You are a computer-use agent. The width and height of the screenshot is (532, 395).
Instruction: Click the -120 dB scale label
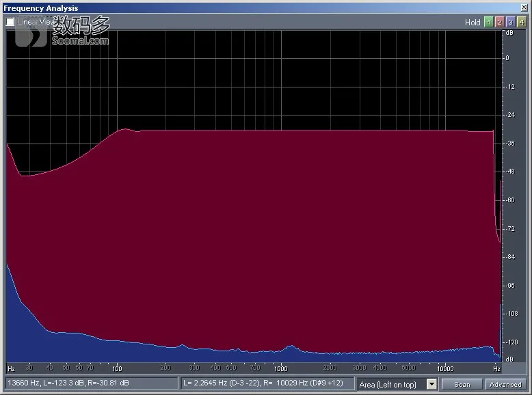point(511,342)
